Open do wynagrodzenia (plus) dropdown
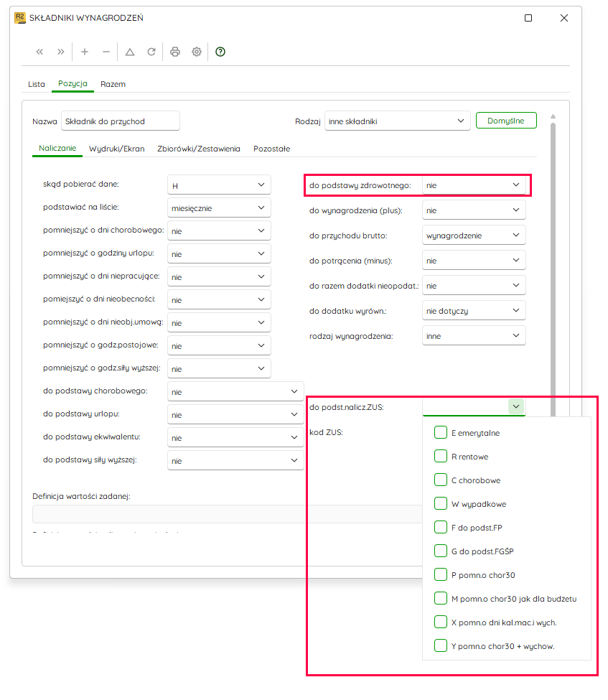Image resolution: width=608 pixels, height=700 pixels. 474,210
